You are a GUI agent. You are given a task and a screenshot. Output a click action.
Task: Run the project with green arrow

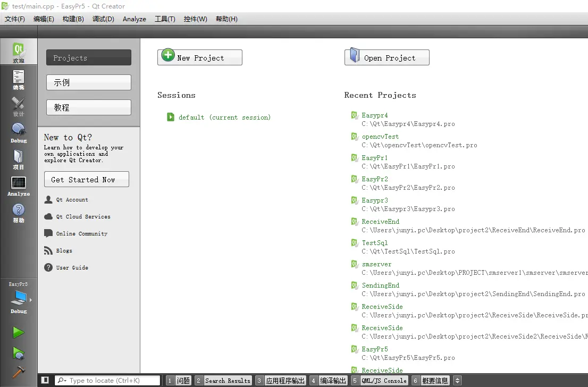pyautogui.click(x=19, y=332)
